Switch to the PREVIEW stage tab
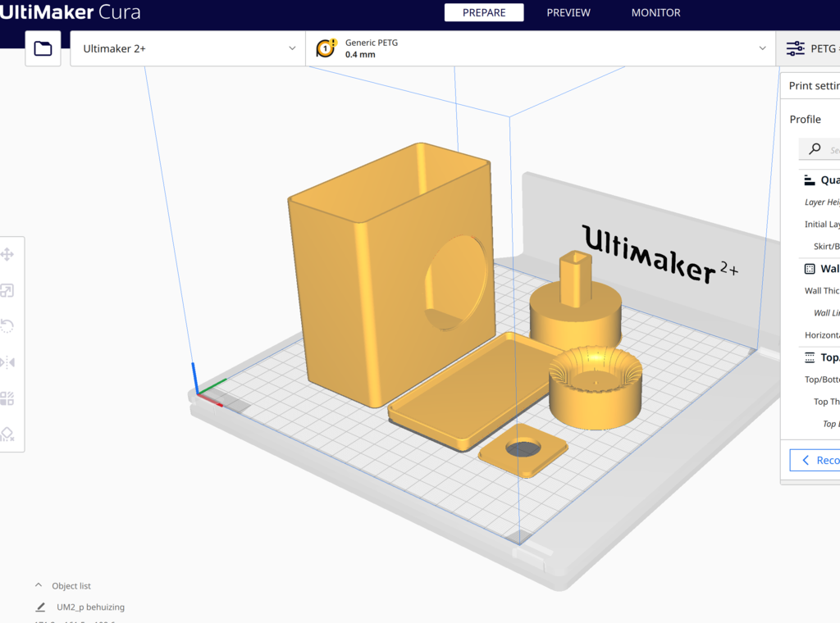 (x=568, y=12)
